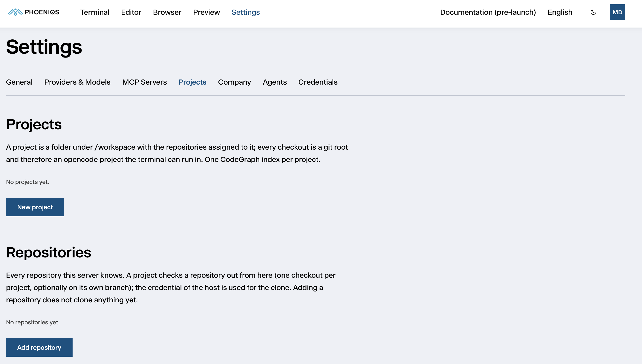Click the Add repository button
642x364 pixels.
pos(39,348)
